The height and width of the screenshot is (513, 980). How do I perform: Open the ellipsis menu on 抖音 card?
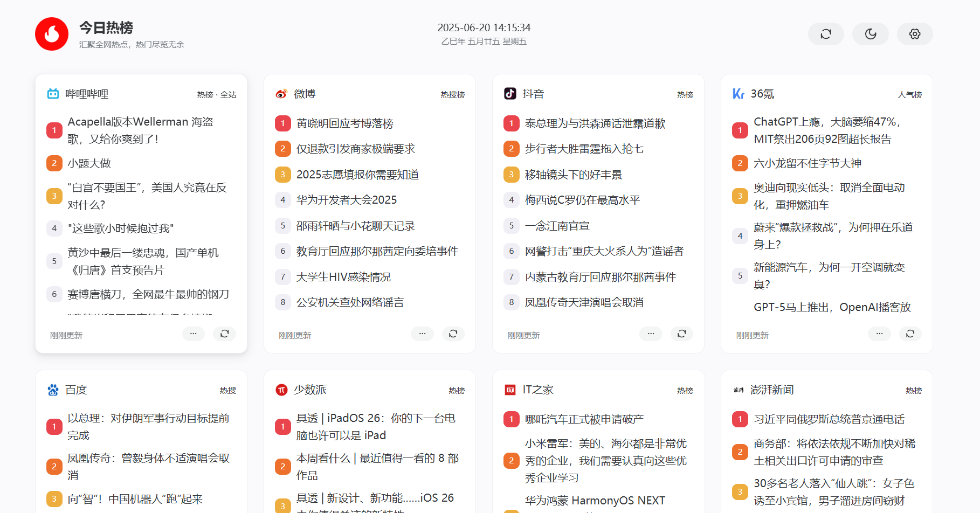(x=651, y=334)
